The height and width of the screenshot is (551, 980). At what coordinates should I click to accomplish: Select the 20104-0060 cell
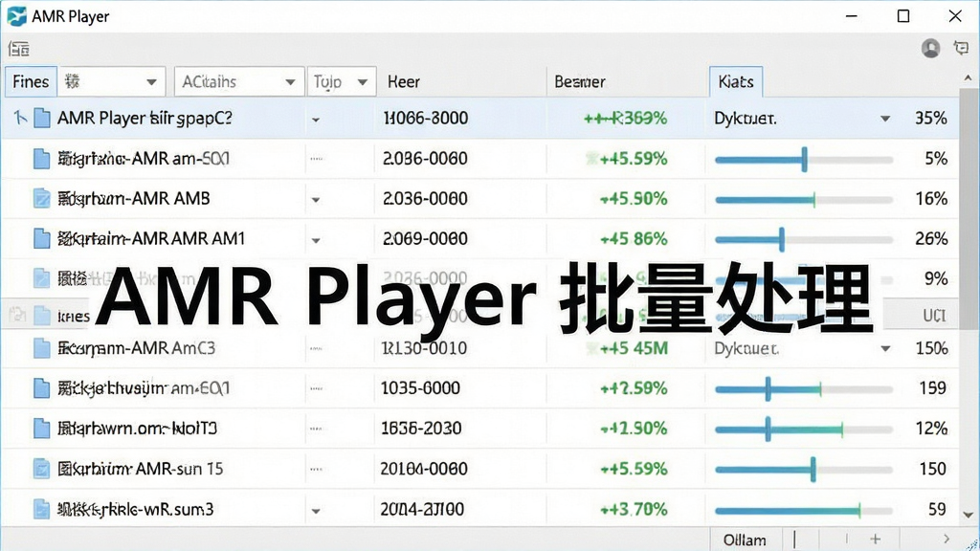pyautogui.click(x=424, y=469)
